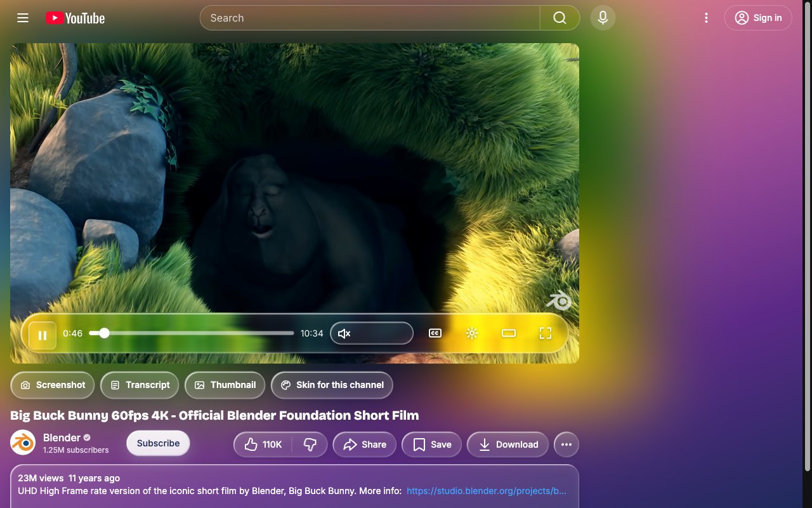Click the 1.25M subscribers text

coord(76,450)
